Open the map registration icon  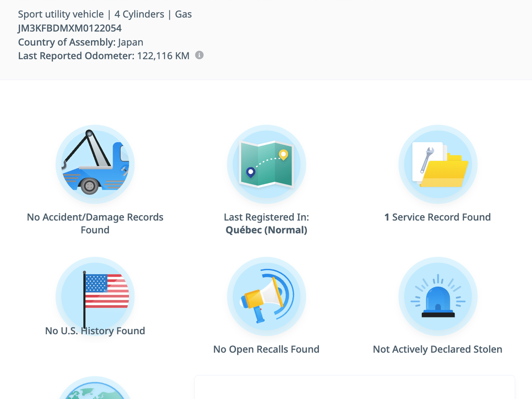pyautogui.click(x=266, y=164)
